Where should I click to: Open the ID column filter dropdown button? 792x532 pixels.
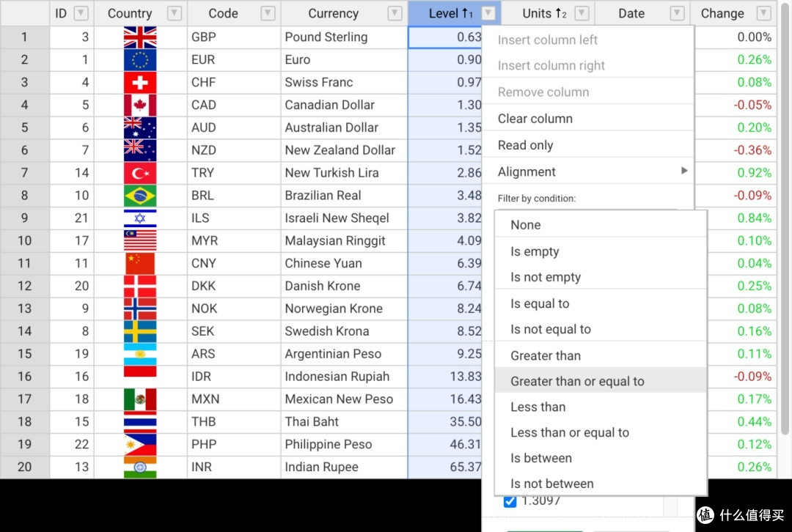click(x=81, y=13)
